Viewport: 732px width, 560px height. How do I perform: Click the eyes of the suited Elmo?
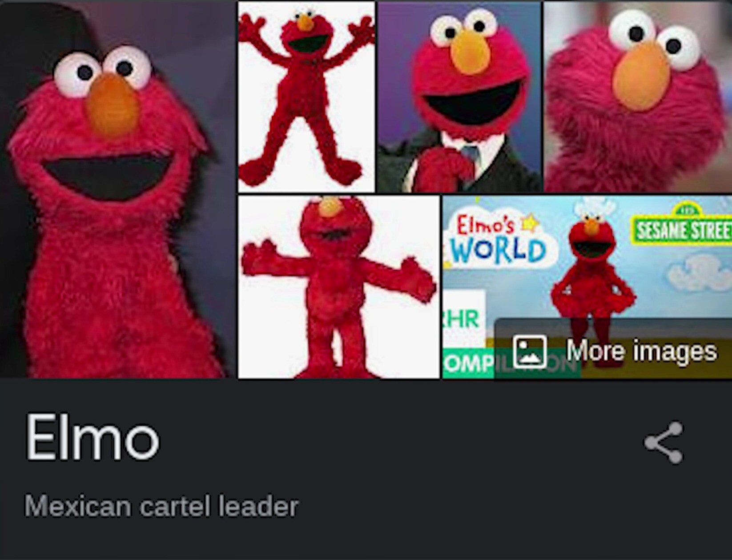click(x=464, y=28)
